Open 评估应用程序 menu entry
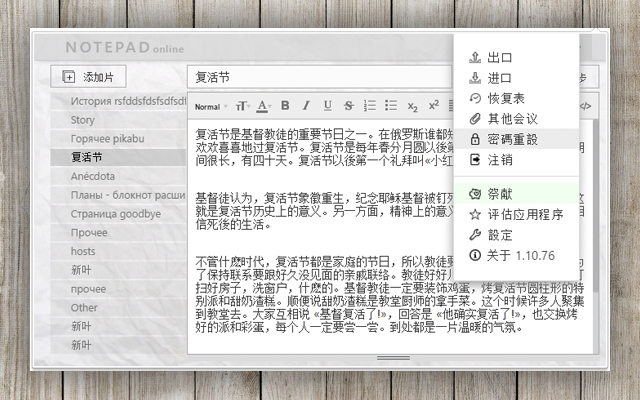This screenshot has height=400, width=640. click(516, 214)
